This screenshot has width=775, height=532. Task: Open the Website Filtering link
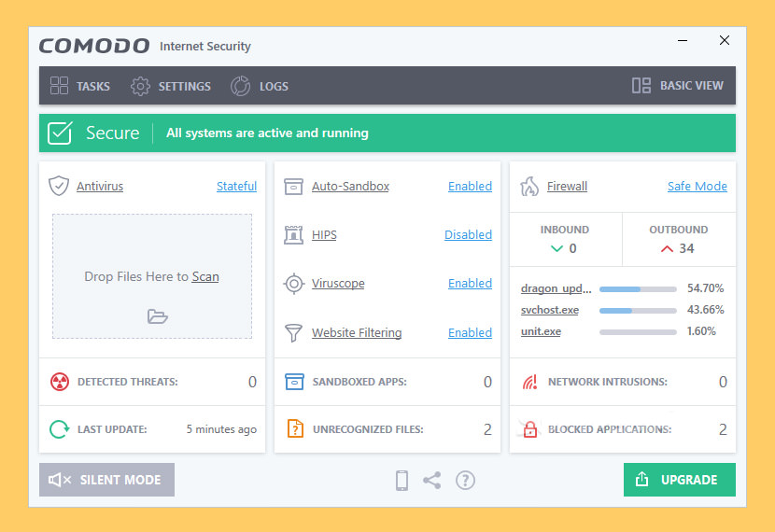pyautogui.click(x=357, y=332)
